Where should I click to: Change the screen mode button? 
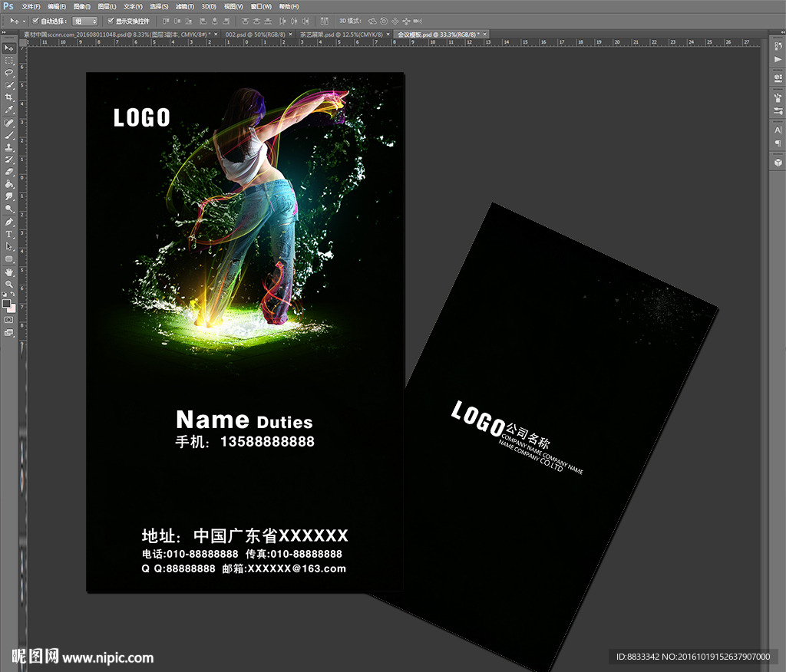[x=9, y=332]
